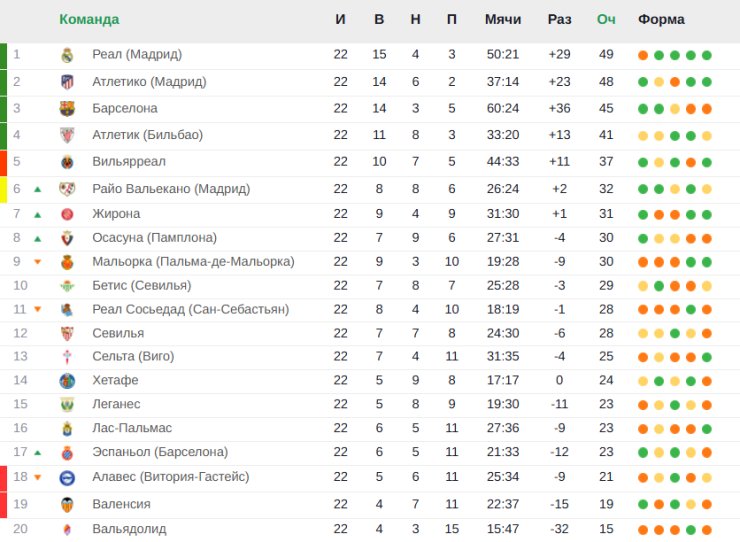The width and height of the screenshot is (740, 542).
Task: Click Mallorca's orange down arrow indicator
Action: pos(38,262)
